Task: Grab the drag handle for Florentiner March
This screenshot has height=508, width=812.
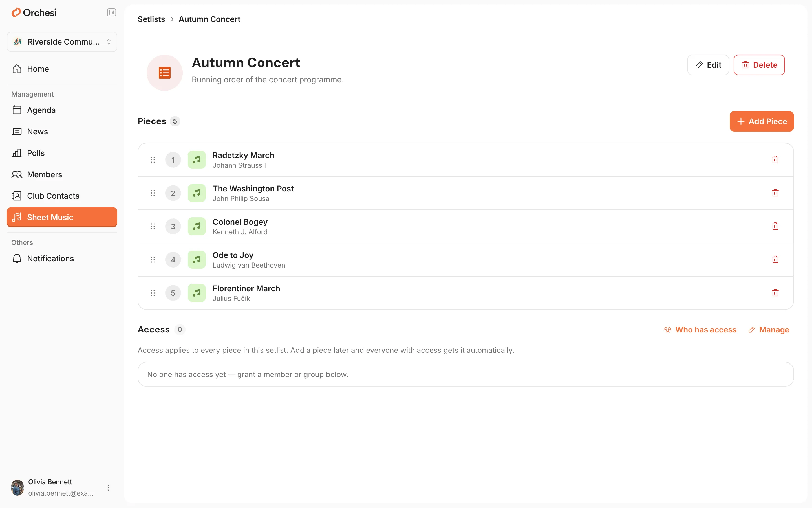Action: point(153,293)
